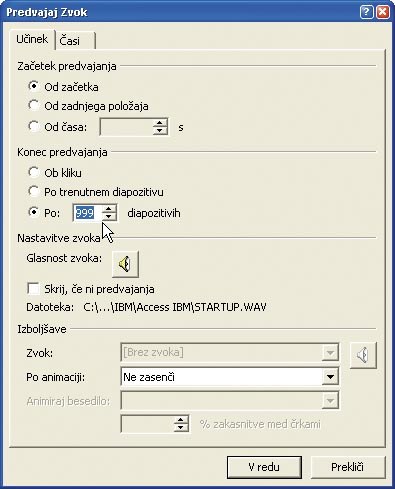The width and height of the screenshot is (395, 489).
Task: Click the help question mark button
Action: coord(366,12)
